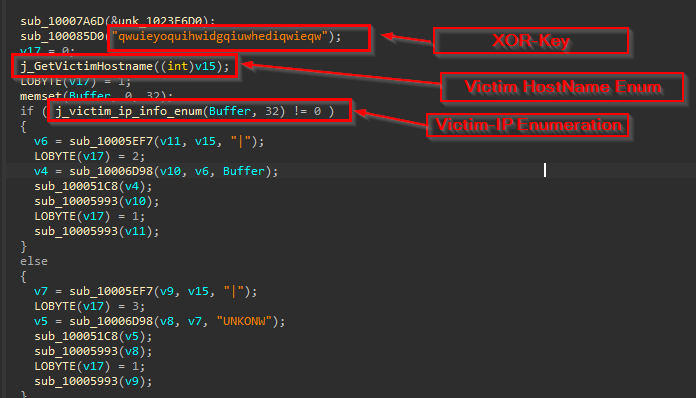Click v7 argument in the sub_10006D98 call
This screenshot has height=398, width=696.
[x=195, y=321]
